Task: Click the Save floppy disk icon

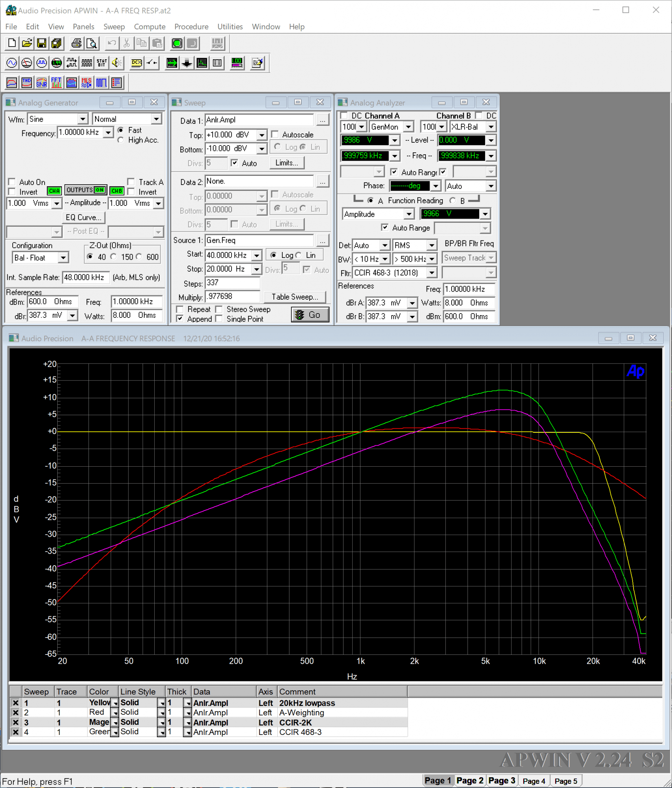Action: pyautogui.click(x=42, y=43)
